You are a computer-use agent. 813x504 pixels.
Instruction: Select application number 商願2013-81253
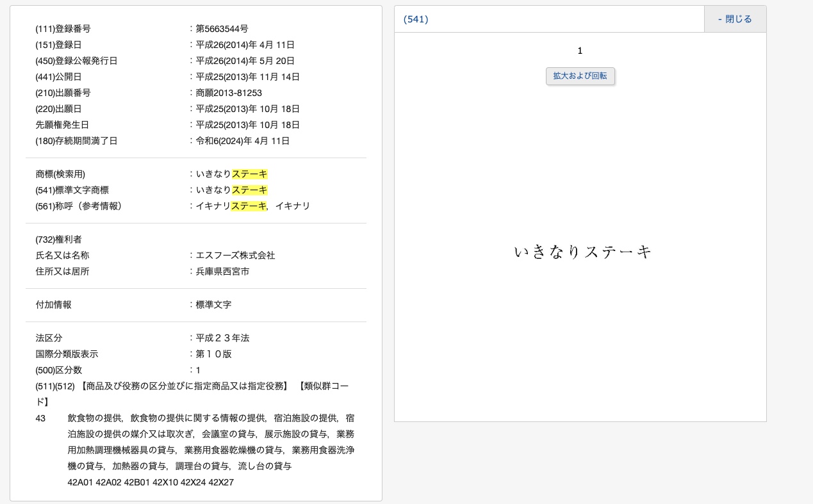[229, 93]
